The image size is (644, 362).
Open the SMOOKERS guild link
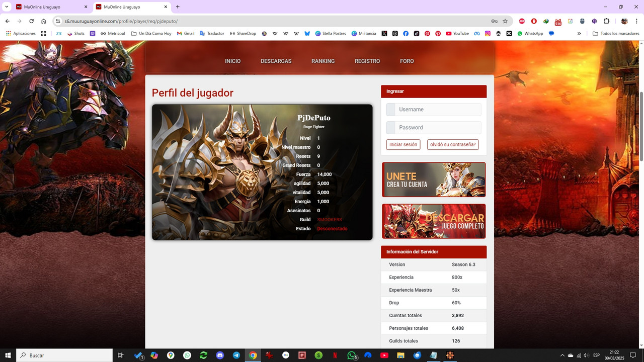[x=330, y=220]
